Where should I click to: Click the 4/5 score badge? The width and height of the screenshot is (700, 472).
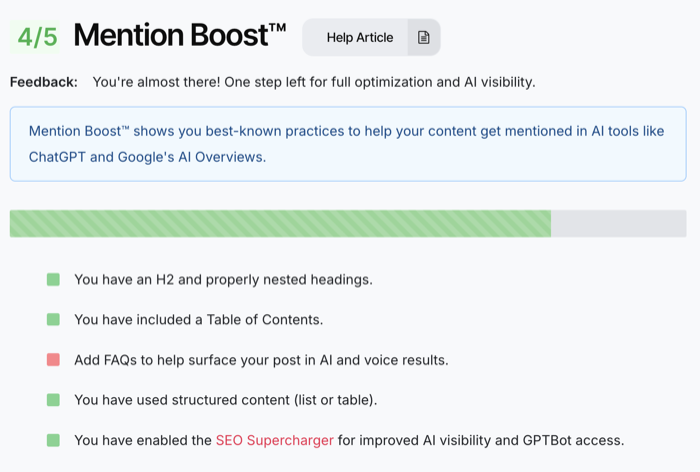tap(38, 38)
